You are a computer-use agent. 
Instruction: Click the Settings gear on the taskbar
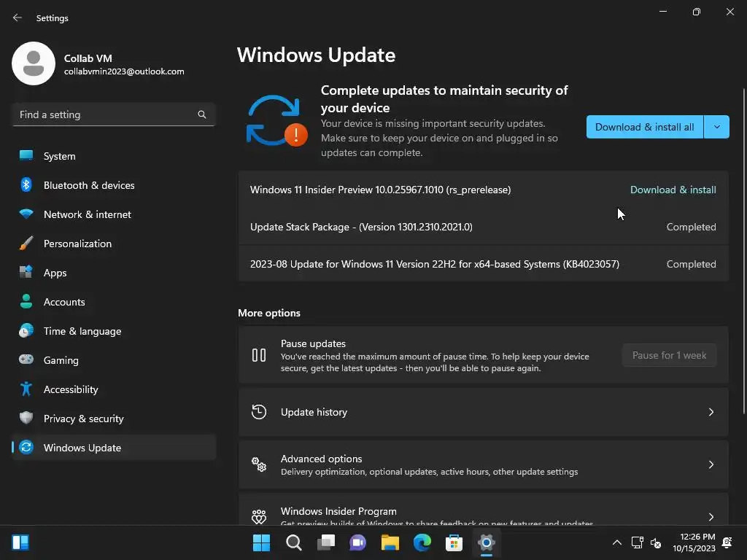487,542
